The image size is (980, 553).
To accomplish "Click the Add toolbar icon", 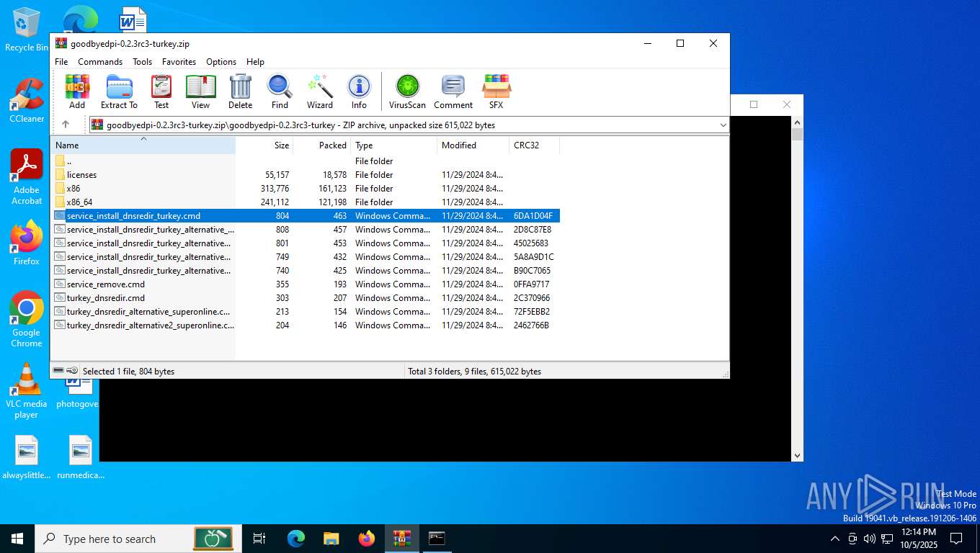I will 77,91.
